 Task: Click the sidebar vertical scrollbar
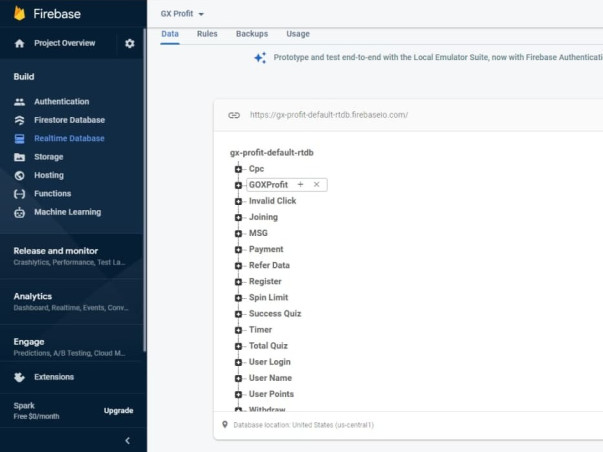click(145, 190)
